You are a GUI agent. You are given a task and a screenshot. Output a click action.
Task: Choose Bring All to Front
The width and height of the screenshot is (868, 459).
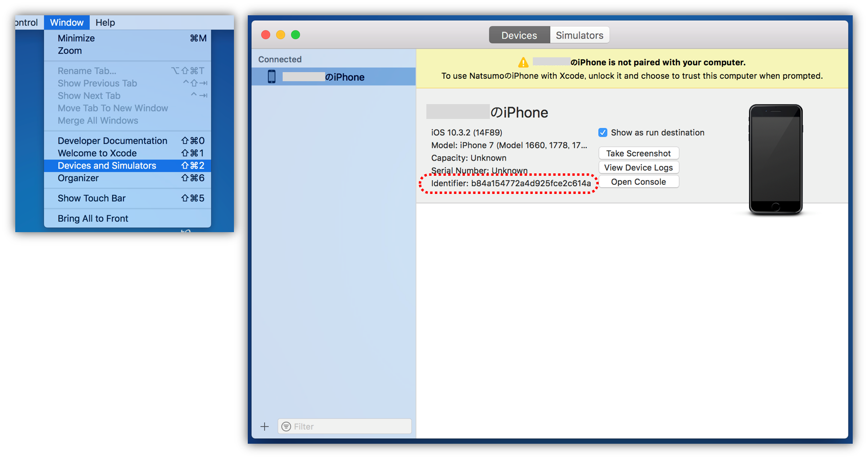pyautogui.click(x=127, y=218)
